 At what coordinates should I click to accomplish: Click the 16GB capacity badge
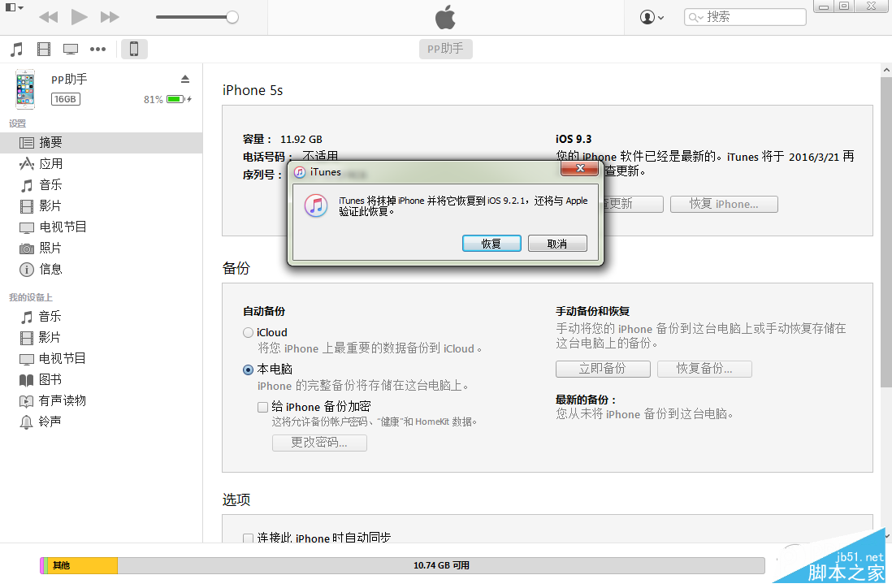pyautogui.click(x=66, y=99)
